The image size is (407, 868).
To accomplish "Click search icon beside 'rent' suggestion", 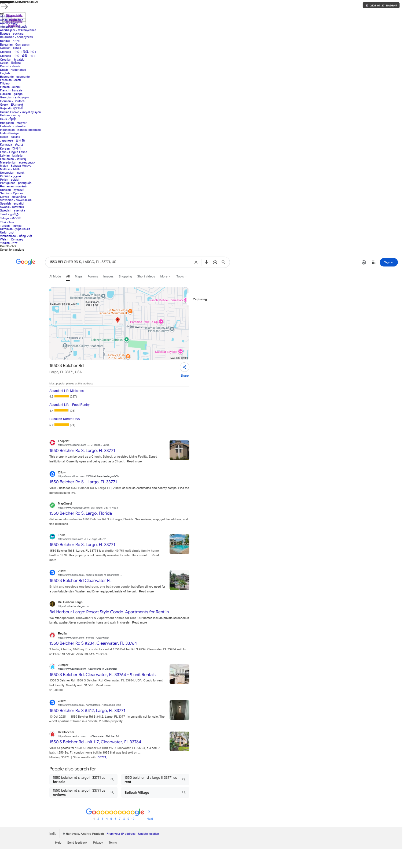I will point(184,780).
